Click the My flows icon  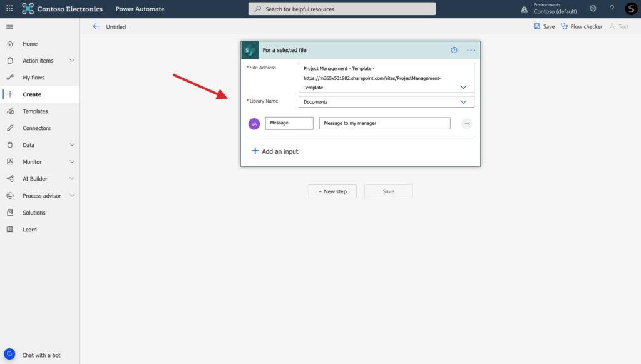[x=10, y=77]
